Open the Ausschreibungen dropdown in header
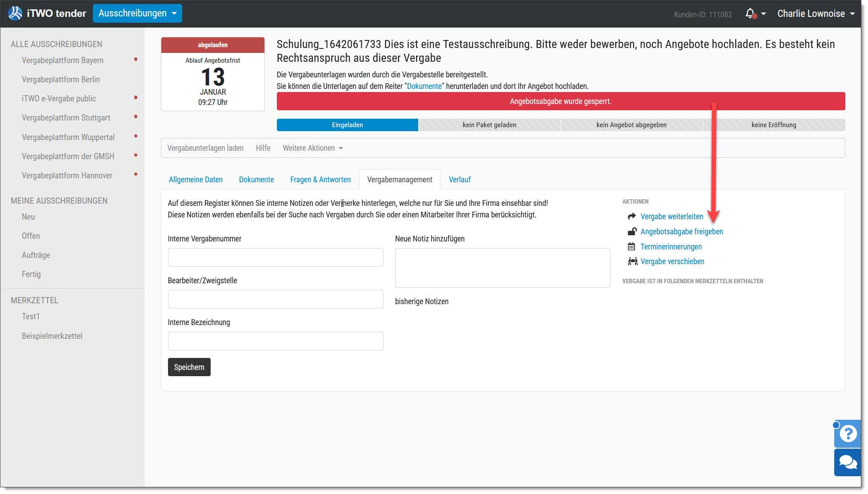The width and height of the screenshot is (868, 494). pos(137,13)
